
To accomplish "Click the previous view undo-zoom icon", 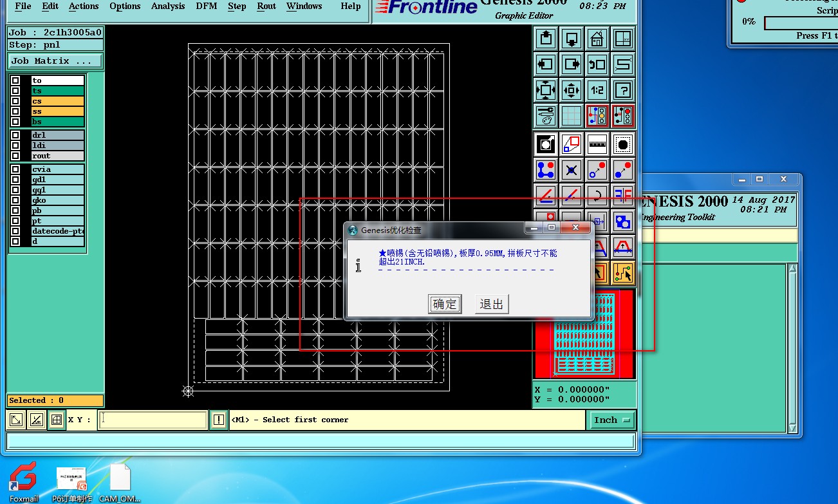I will point(597,64).
